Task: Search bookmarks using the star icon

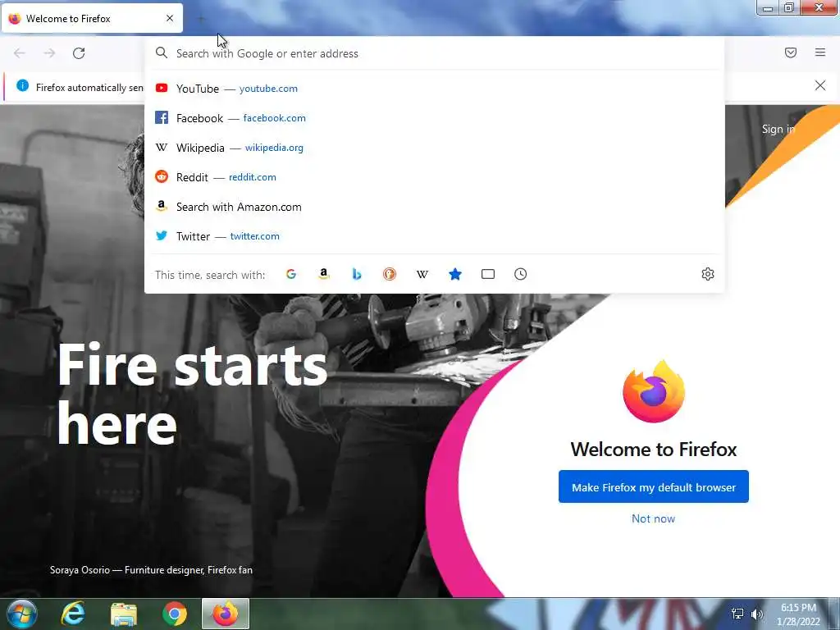Action: (x=454, y=274)
